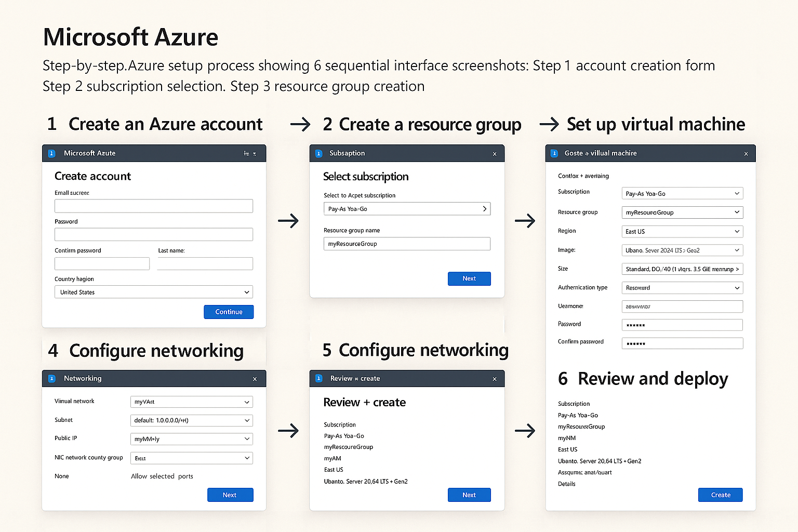
Task: Focus the Resource group name text field
Action: (x=407, y=244)
